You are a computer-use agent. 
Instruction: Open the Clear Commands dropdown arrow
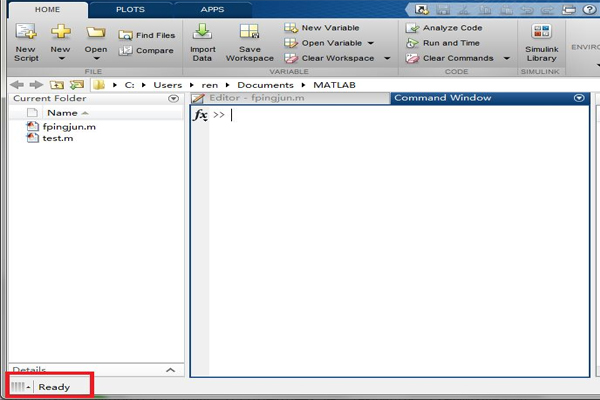pos(507,58)
